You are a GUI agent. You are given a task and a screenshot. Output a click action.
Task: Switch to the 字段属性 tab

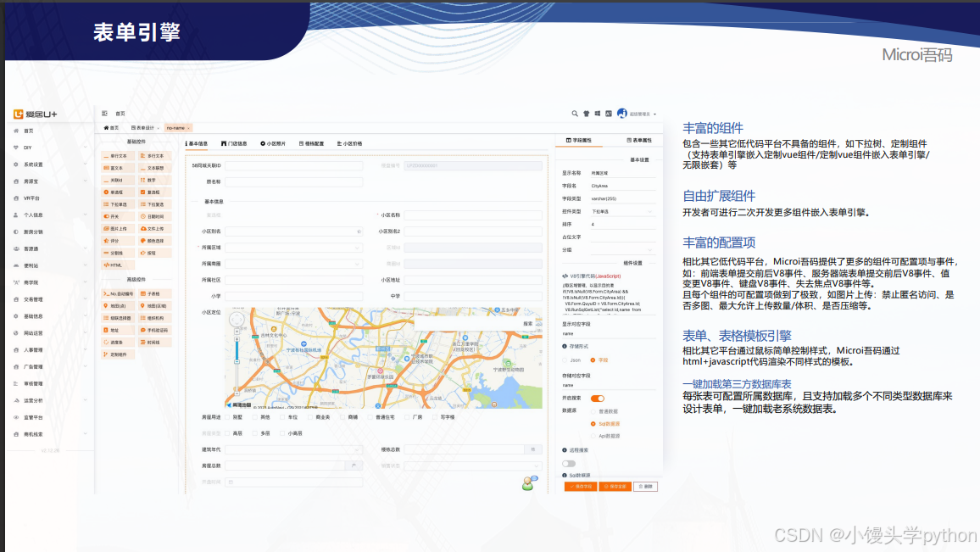[x=579, y=141]
